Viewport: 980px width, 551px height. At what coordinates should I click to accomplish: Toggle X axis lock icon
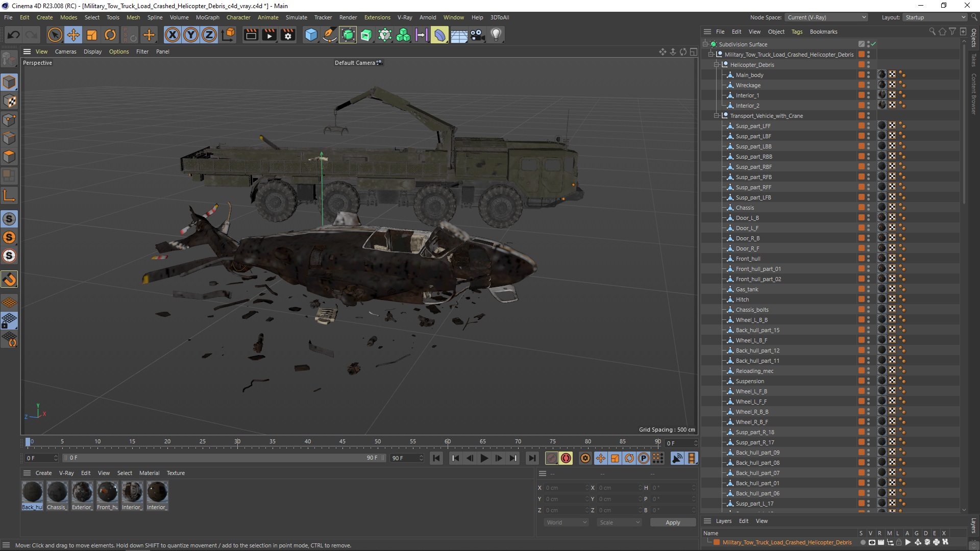[173, 35]
